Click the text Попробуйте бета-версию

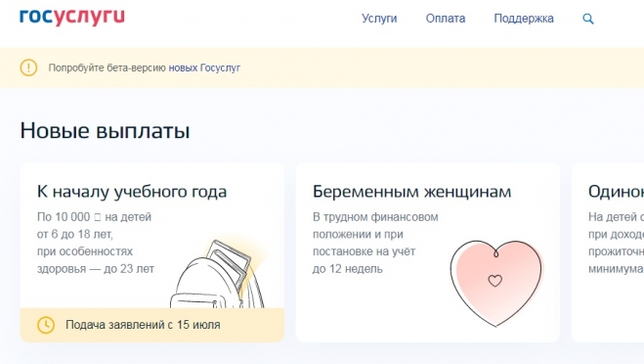coord(107,68)
